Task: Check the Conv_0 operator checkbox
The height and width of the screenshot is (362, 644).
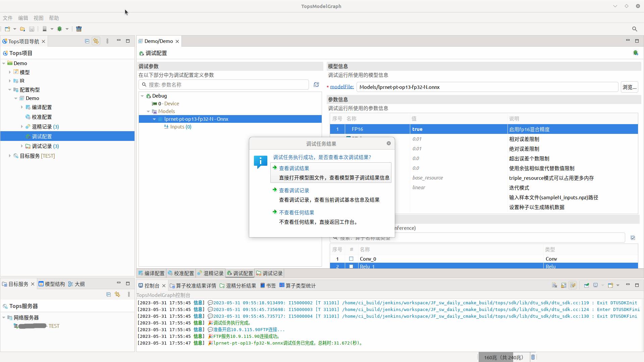Action: pos(351,259)
